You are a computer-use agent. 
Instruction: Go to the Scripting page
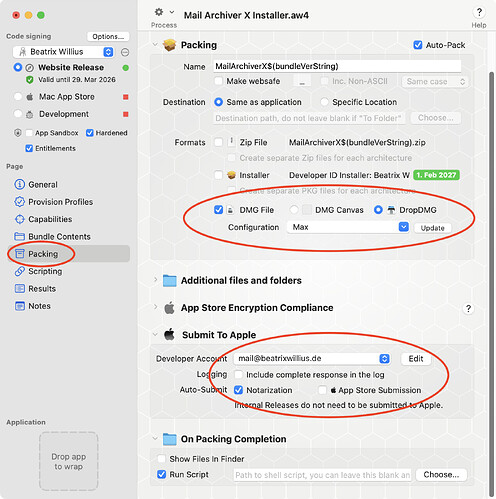38,271
